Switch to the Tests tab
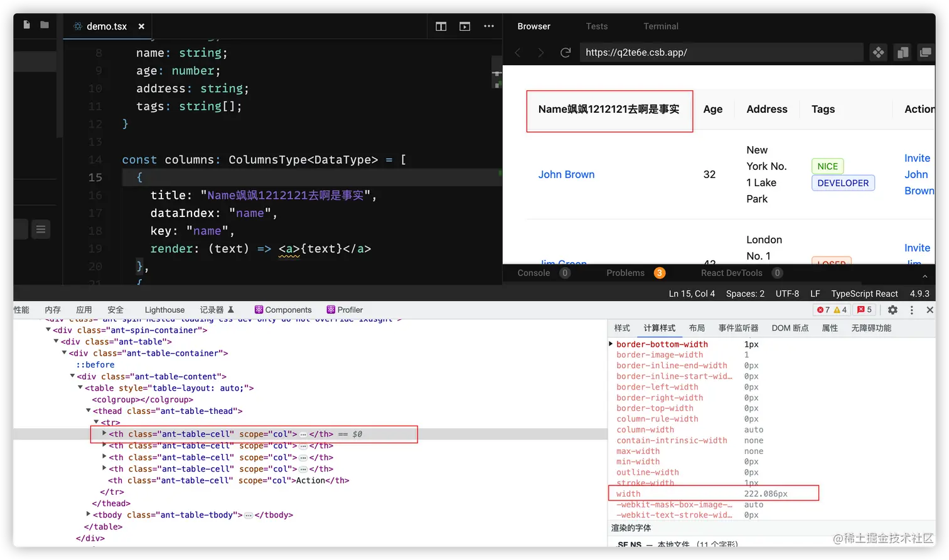The image size is (949, 560). [x=597, y=26]
